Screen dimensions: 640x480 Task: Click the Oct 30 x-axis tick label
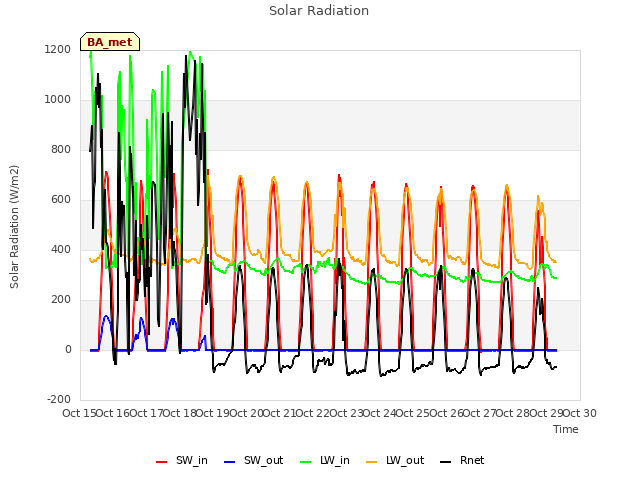(x=580, y=413)
